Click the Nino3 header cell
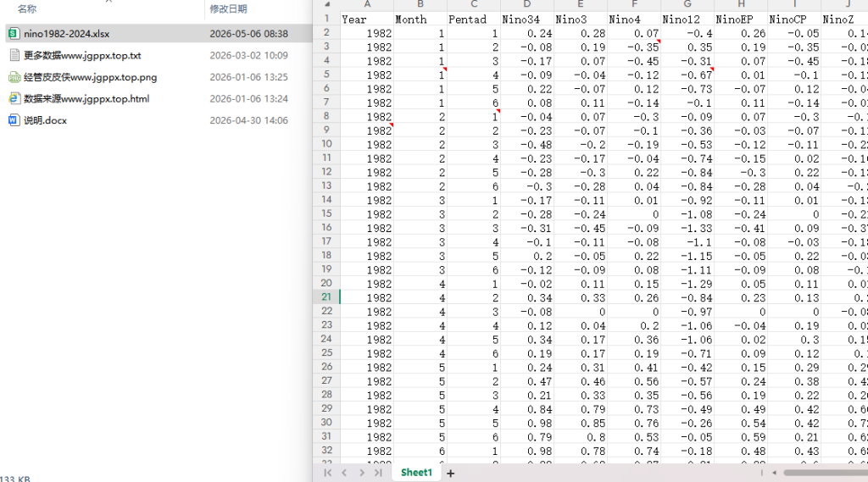Image resolution: width=868 pixels, height=482 pixels. (581, 19)
